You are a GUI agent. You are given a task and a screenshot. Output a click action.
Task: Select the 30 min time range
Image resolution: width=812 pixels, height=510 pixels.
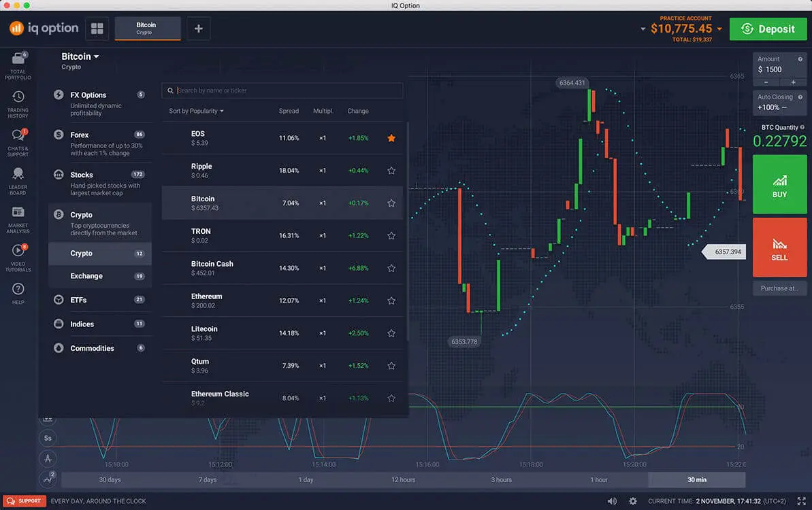[x=696, y=479]
